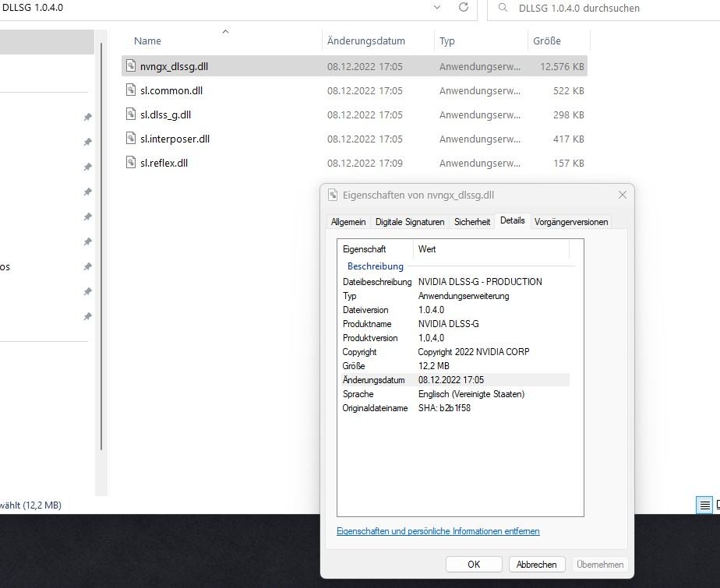Click the 417 KB size cell
This screenshot has width=720, height=588.
[569, 139]
